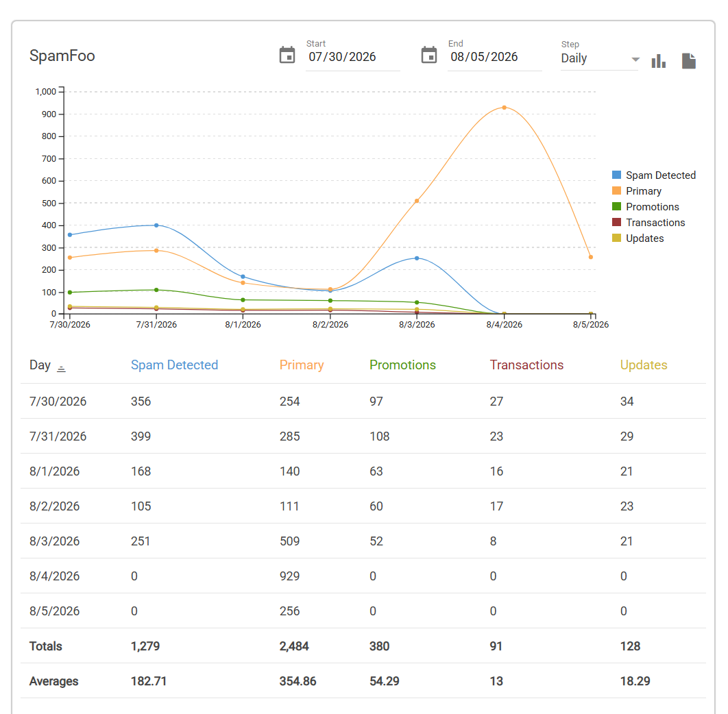Toggle Updates series in chart legend
728x714 pixels.
click(638, 238)
